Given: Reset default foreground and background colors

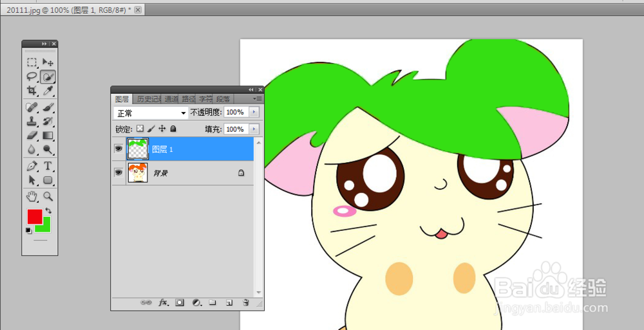Looking at the screenshot, I should [29, 231].
